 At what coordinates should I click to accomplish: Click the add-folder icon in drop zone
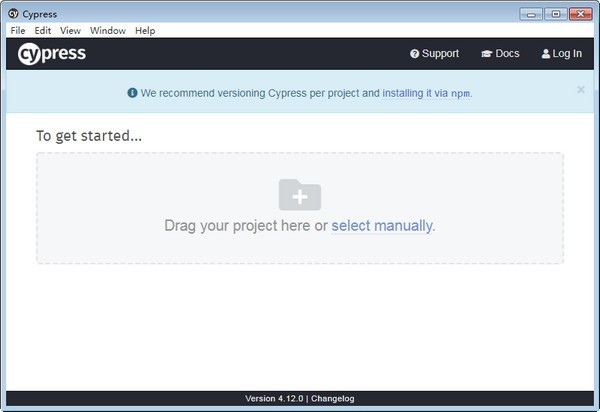click(299, 193)
